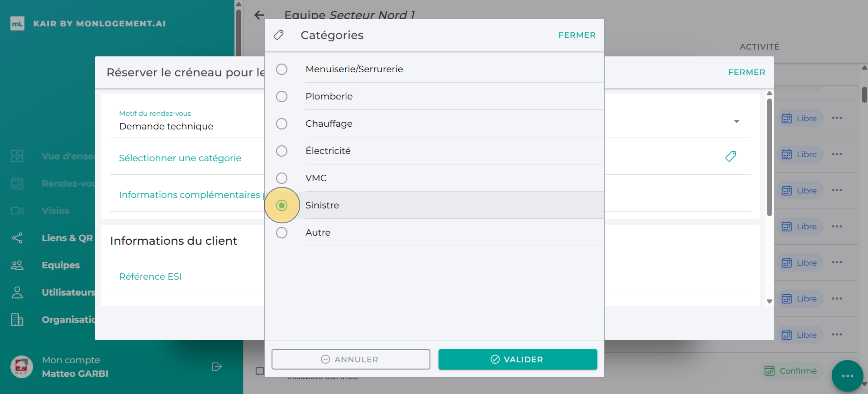Click the back arrow next to Equipe
Screen dimensions: 868x394
pos(259,15)
